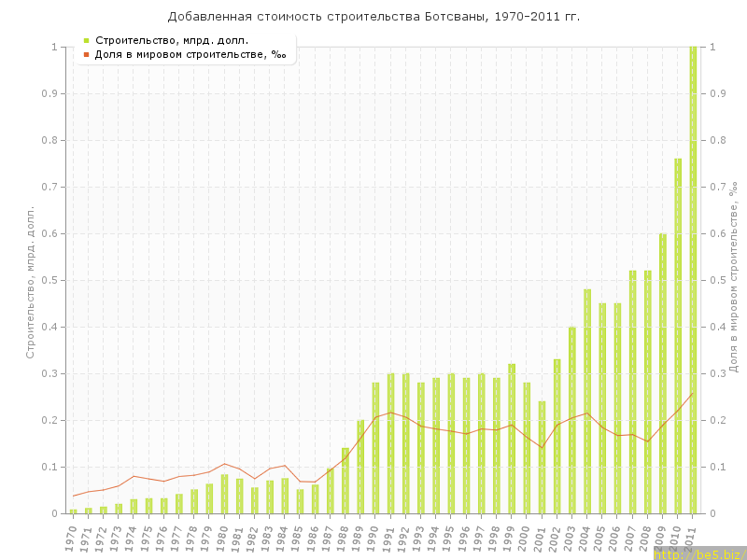Select the 1999 construction bar
The width and height of the screenshot is (747, 560).
click(x=512, y=439)
